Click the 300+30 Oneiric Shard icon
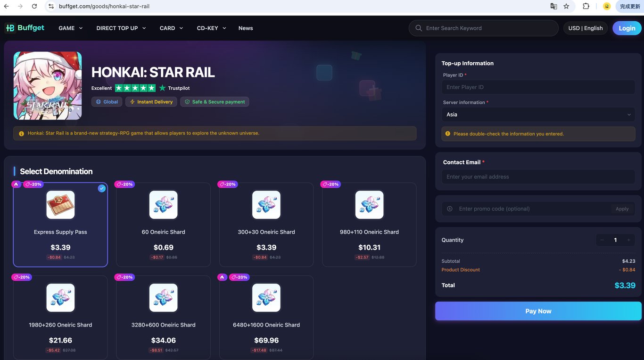This screenshot has width=644, height=360. [266, 205]
